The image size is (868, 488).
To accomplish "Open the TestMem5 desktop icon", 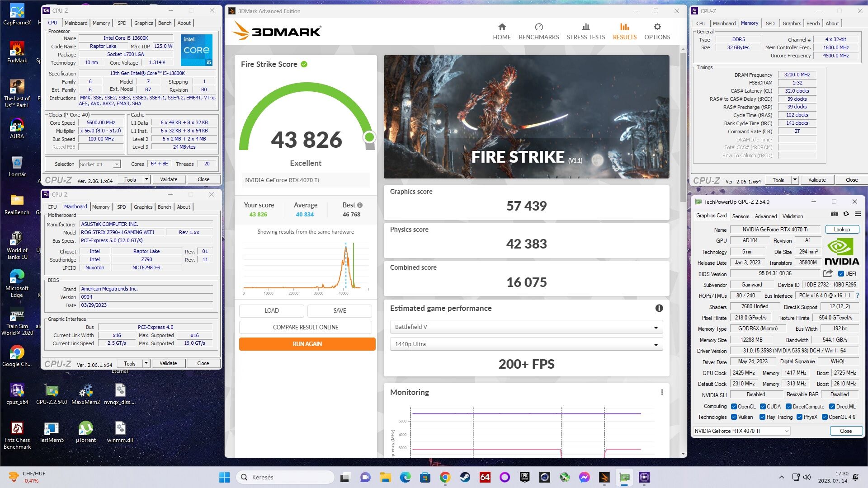I will tap(51, 432).
